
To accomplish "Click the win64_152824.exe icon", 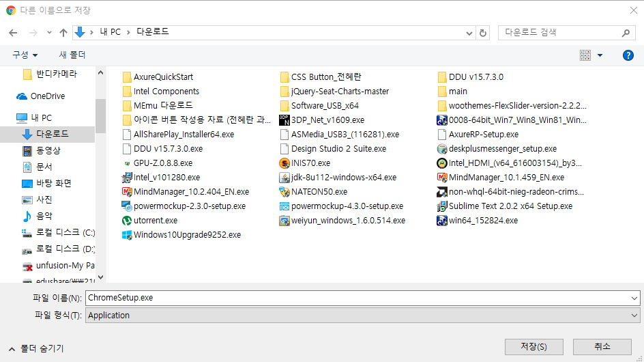I will click(x=442, y=221).
